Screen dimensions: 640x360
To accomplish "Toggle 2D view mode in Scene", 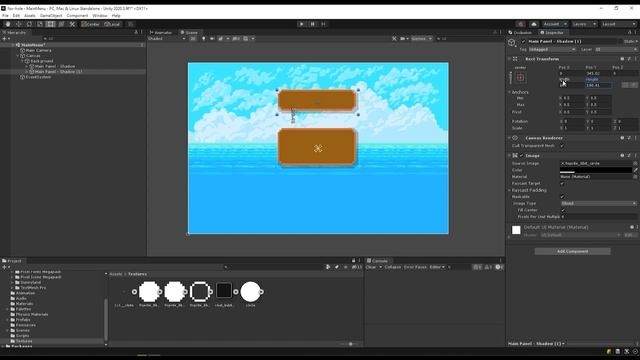I will tap(193, 38).
